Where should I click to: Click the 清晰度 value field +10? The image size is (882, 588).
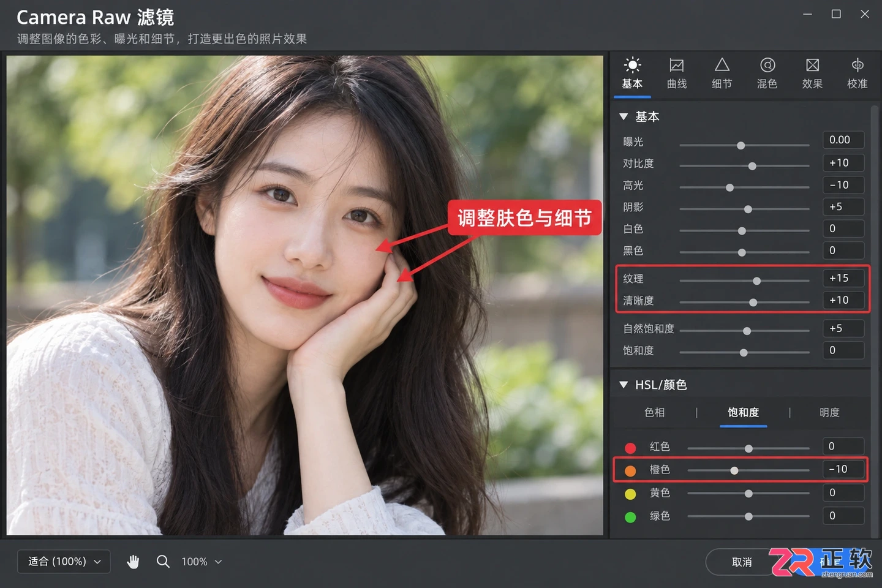843,300
